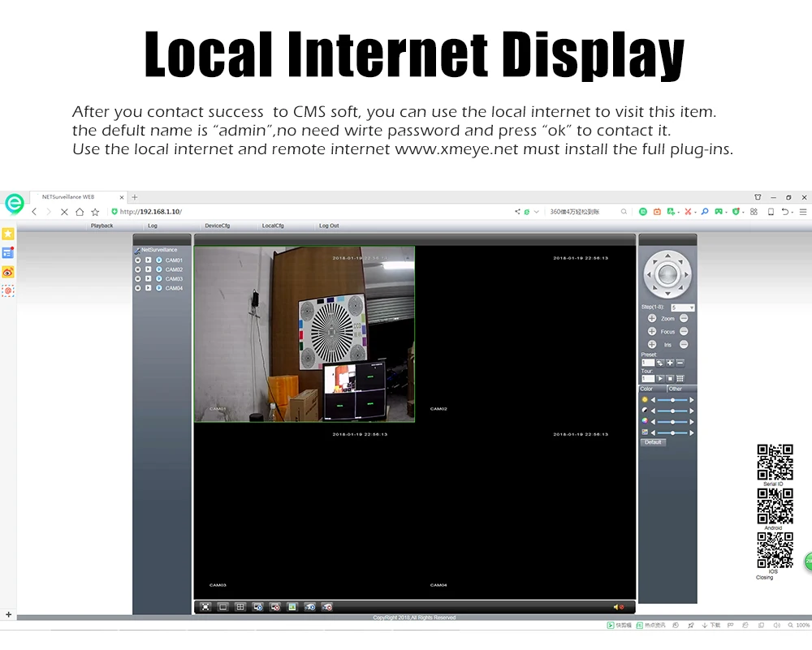Click the white play square for CAM01

(148, 260)
